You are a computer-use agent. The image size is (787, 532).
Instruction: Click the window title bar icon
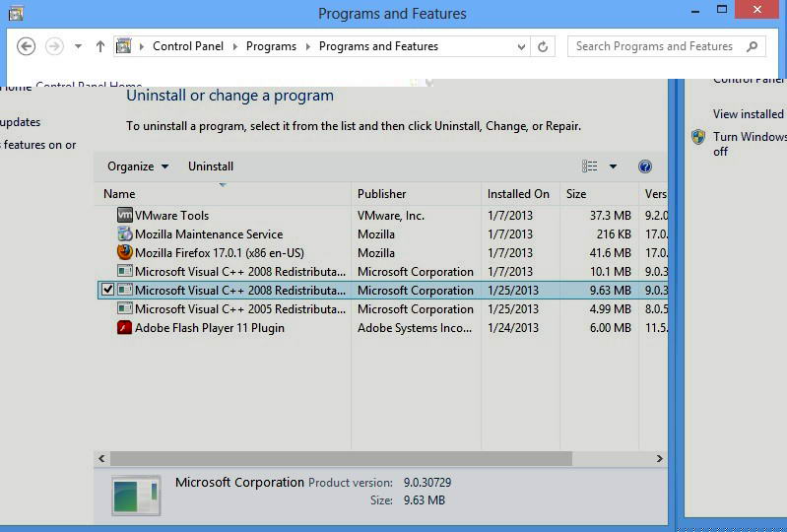tap(16, 13)
